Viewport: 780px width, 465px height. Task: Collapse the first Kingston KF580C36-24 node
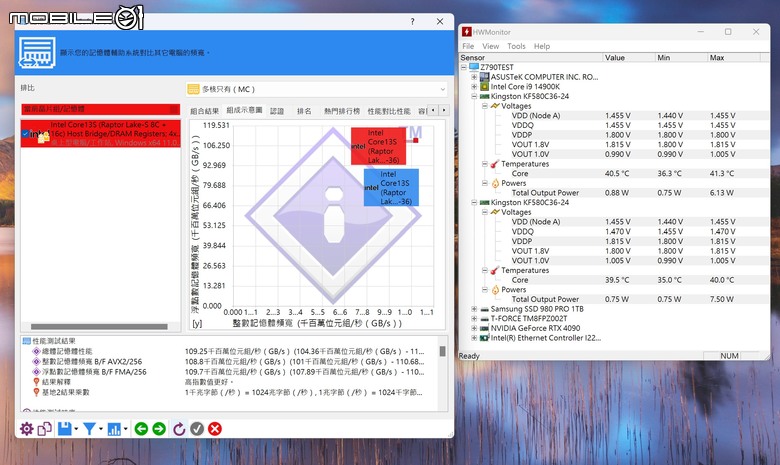click(x=474, y=96)
